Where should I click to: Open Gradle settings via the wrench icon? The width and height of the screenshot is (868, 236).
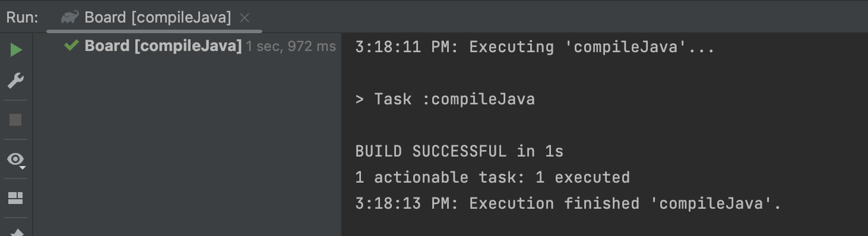16,81
